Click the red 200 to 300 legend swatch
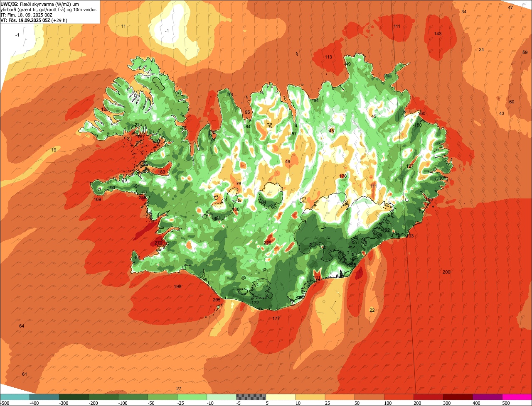 tap(428, 397)
